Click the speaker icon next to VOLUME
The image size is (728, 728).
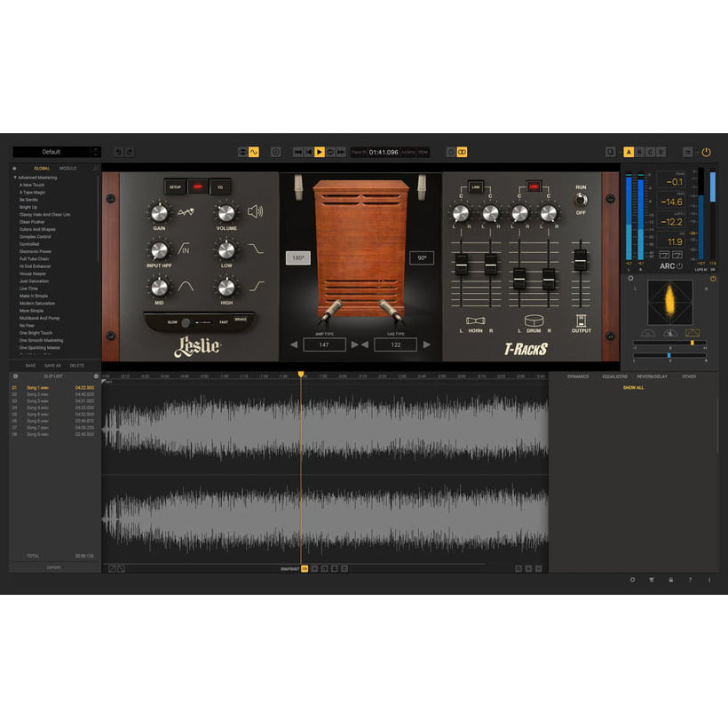256,211
